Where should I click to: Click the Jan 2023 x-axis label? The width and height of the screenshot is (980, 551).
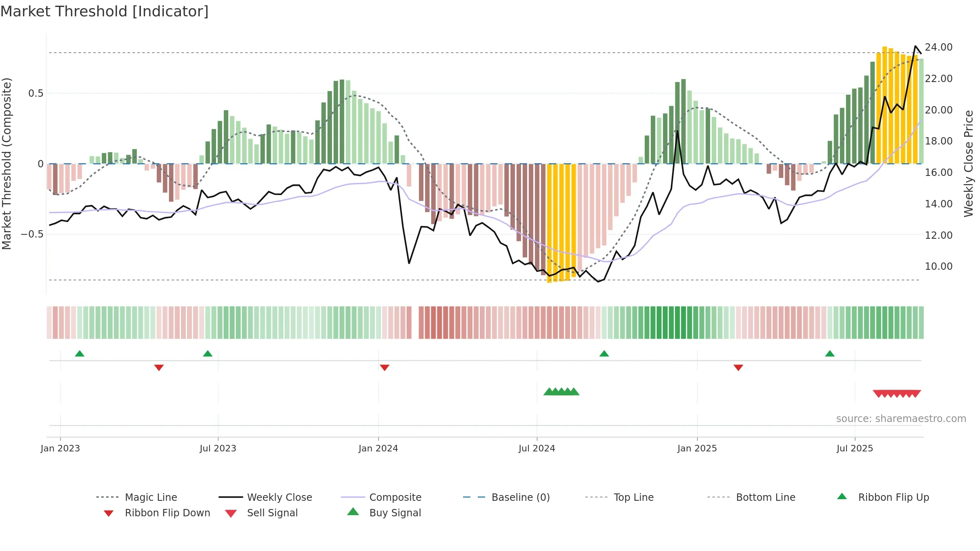(60, 448)
